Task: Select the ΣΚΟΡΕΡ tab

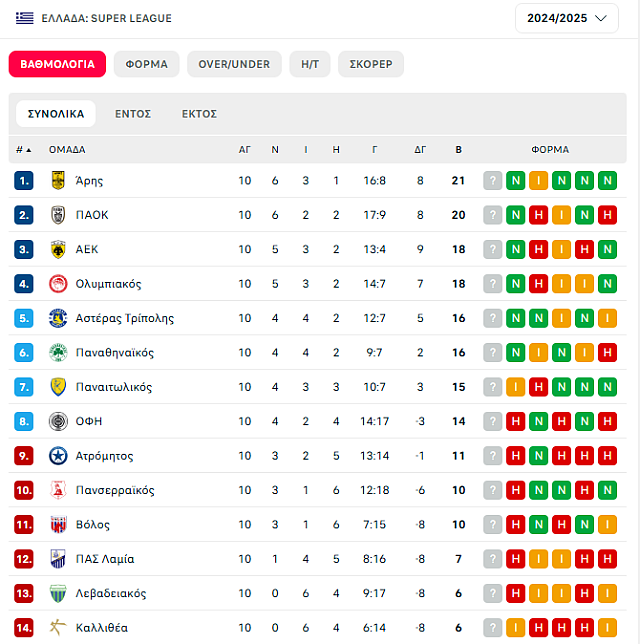Action: pyautogui.click(x=371, y=64)
